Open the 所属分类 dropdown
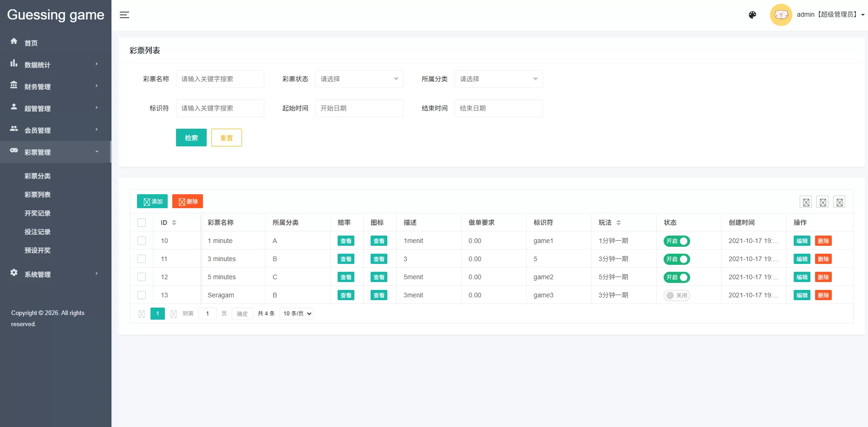Screen dimensions: 868x427 [x=498, y=79]
